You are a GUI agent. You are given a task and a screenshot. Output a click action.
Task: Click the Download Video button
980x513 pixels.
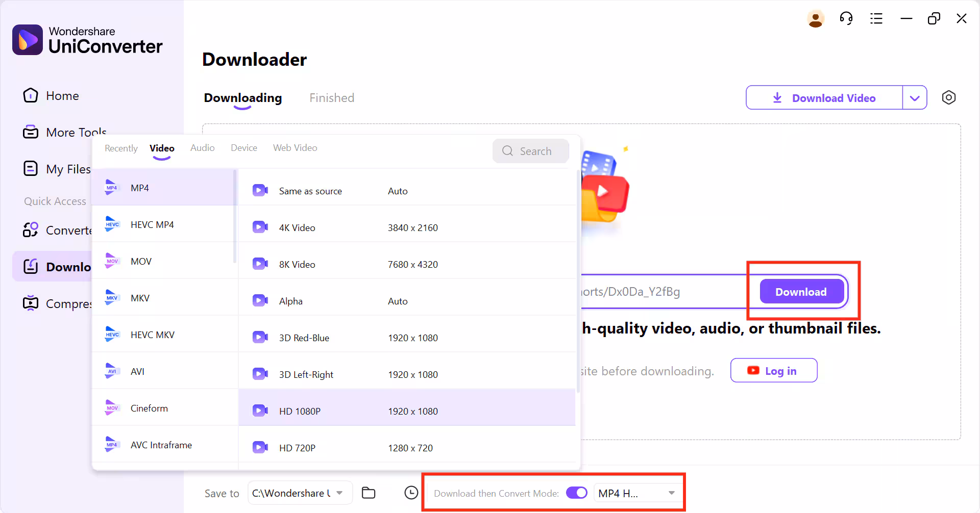tap(824, 98)
